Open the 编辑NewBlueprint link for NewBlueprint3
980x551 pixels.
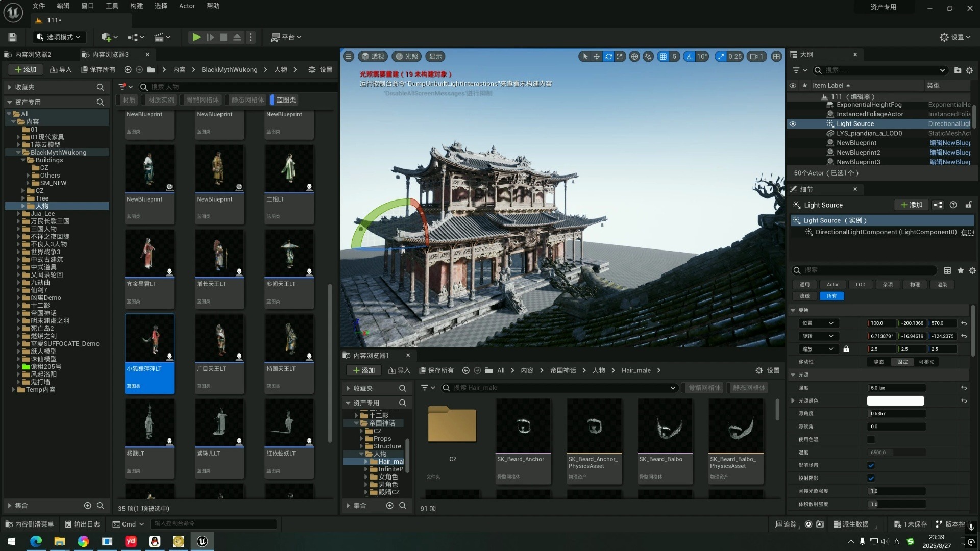(x=950, y=162)
